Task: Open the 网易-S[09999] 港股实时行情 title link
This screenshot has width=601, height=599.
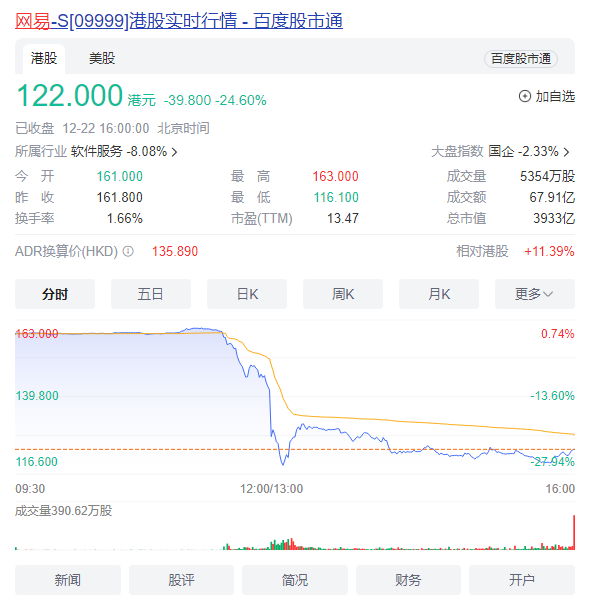Action: pos(179,21)
